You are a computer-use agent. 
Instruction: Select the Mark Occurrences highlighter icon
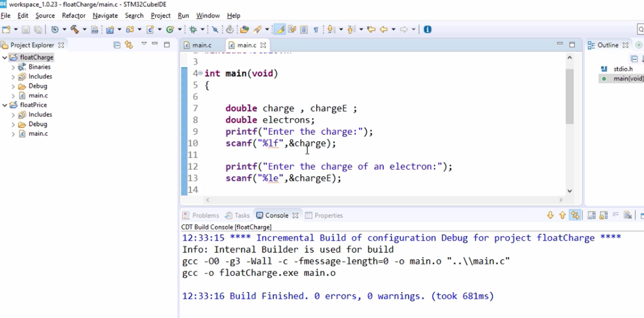(280, 29)
